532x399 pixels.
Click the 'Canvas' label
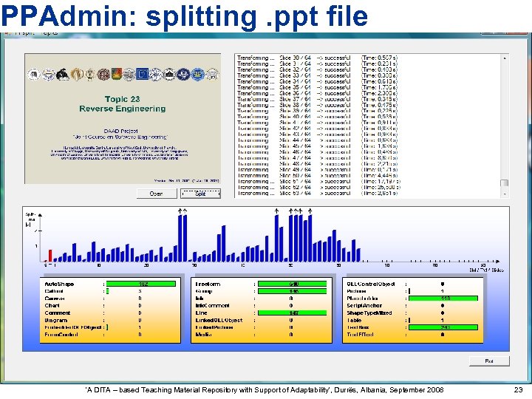tap(54, 299)
